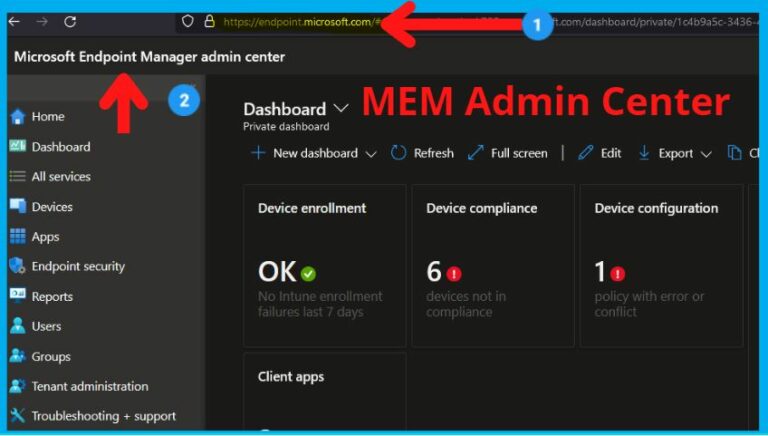Open Groups in the sidebar
768x436 pixels.
51,357
